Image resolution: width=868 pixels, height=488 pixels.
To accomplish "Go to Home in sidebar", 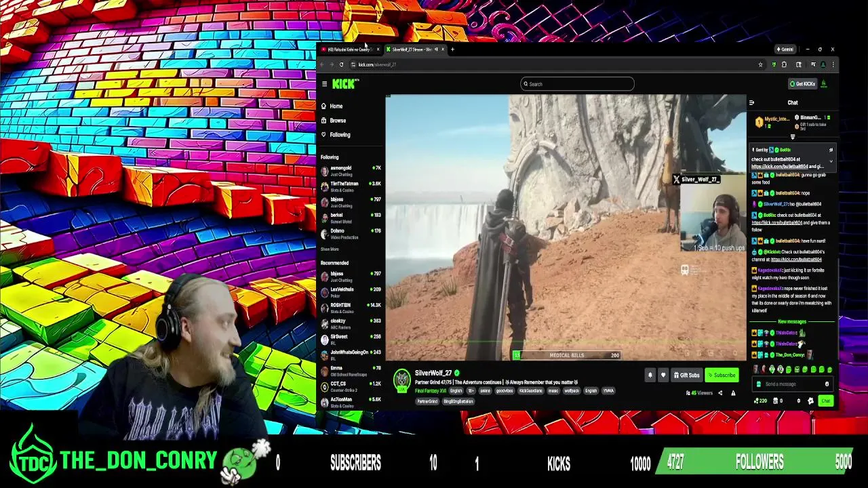I will point(332,106).
